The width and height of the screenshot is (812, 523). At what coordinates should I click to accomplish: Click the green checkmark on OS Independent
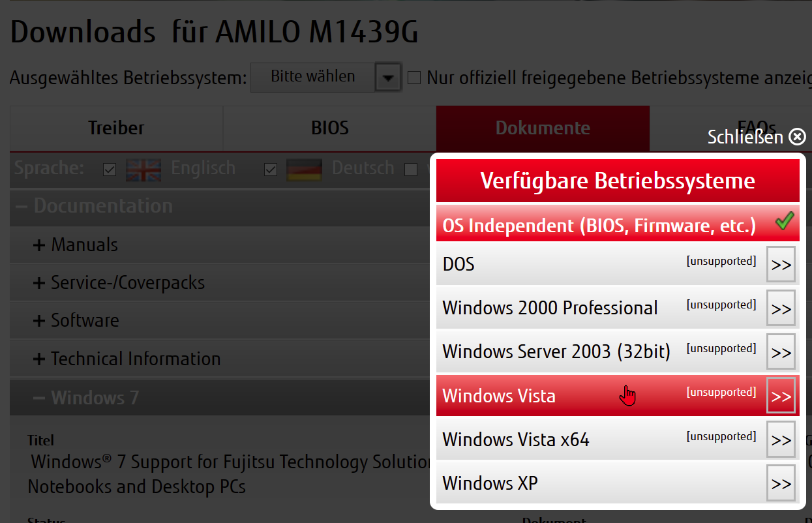point(785,222)
